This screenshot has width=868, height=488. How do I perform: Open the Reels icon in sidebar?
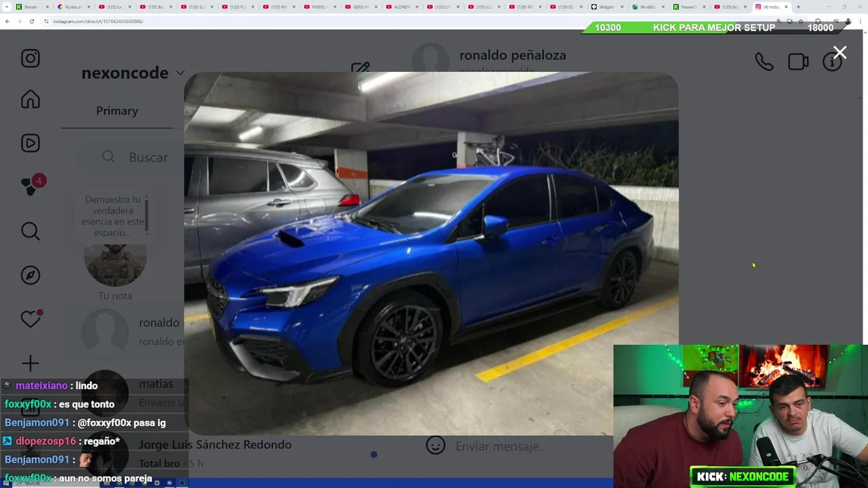point(30,143)
